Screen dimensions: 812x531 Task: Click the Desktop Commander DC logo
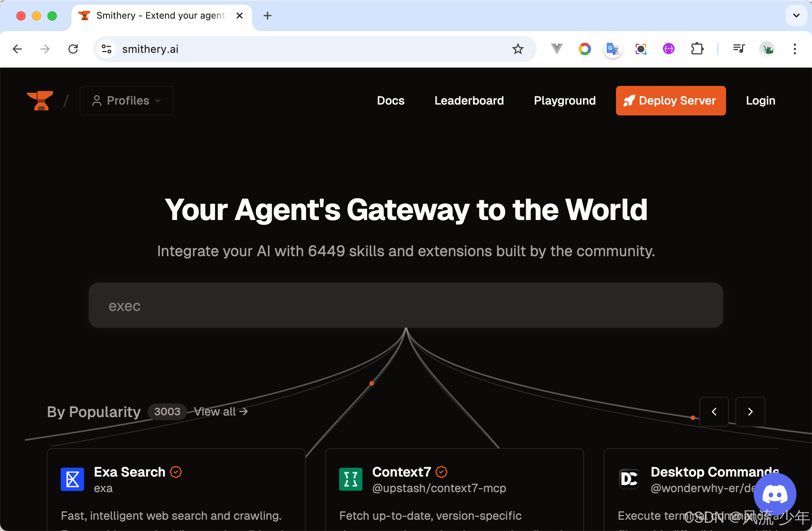629,479
